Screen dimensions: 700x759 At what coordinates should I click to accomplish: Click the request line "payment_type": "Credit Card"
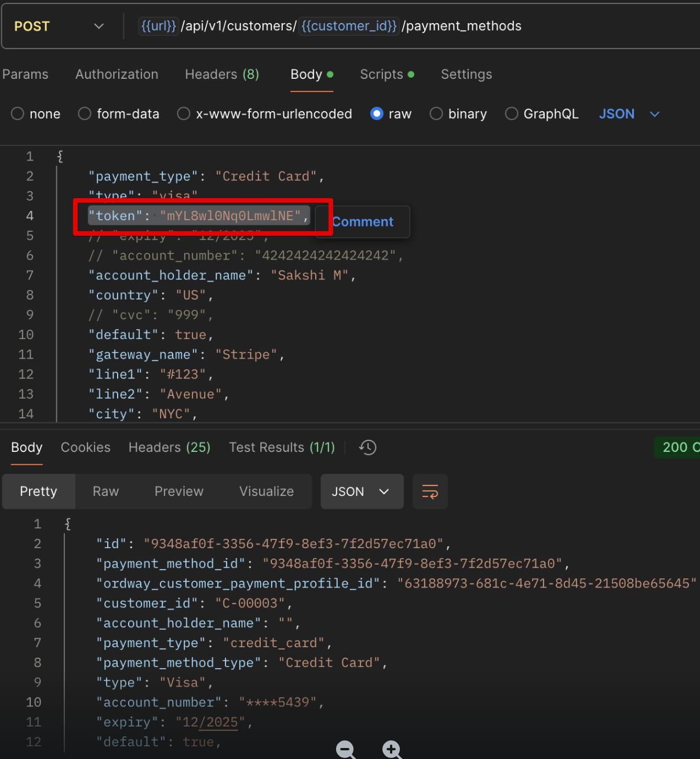[206, 176]
